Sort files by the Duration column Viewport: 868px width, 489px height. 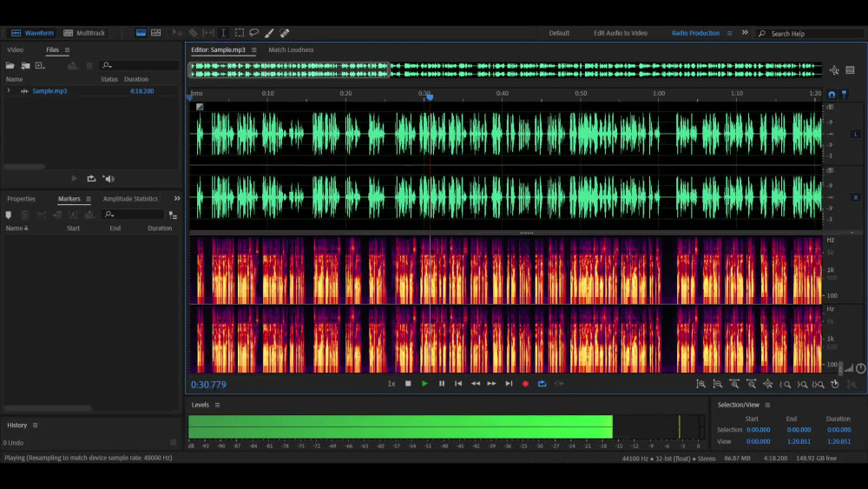[136, 79]
